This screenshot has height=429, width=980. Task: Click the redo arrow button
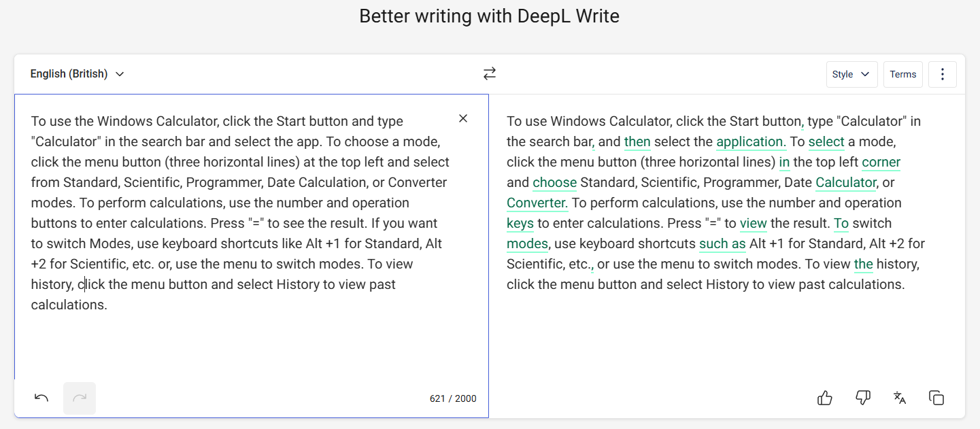pyautogui.click(x=80, y=398)
